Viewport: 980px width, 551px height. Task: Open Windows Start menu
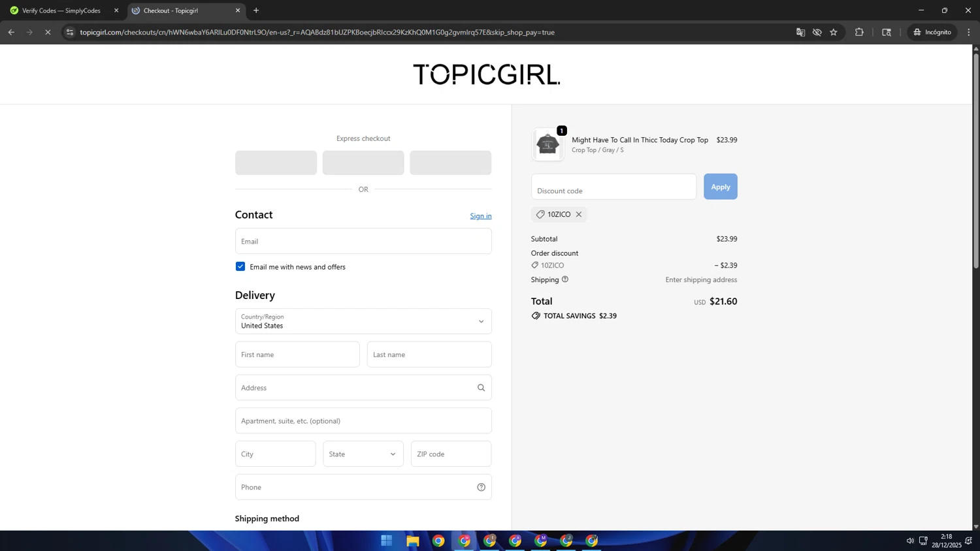(x=387, y=541)
